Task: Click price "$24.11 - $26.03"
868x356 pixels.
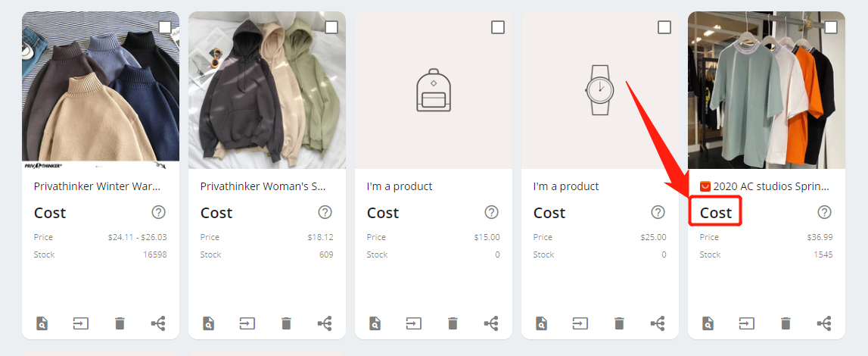Action: 137,237
